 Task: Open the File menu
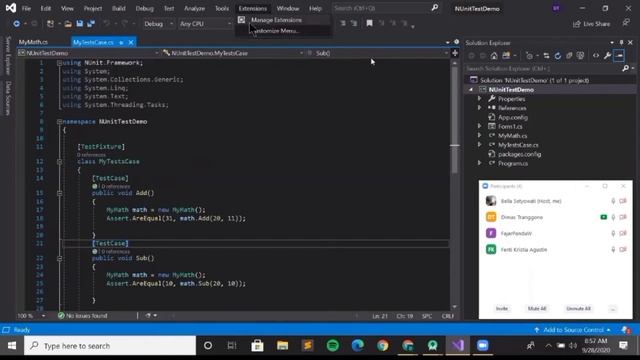coord(26,8)
